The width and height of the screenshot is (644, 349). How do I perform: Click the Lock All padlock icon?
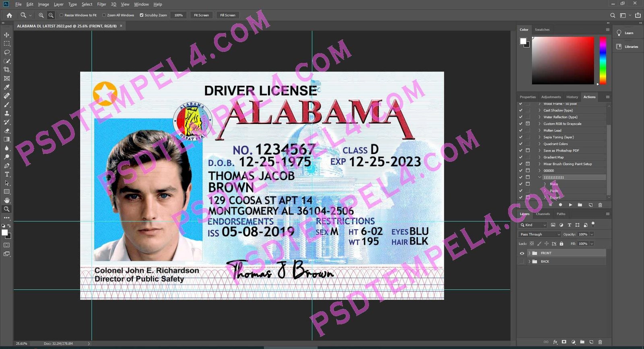[x=561, y=244]
